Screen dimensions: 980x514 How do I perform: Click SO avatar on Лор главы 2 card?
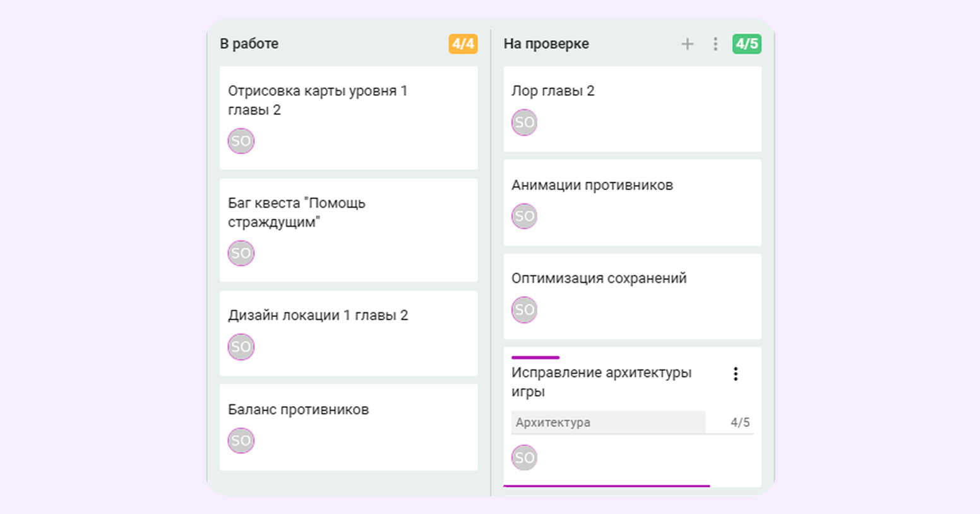(x=524, y=123)
